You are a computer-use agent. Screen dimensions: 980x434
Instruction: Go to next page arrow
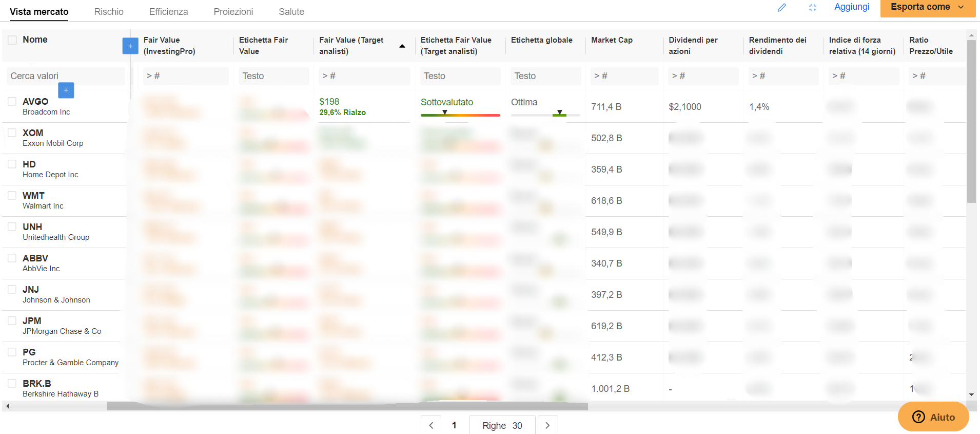pyautogui.click(x=547, y=425)
